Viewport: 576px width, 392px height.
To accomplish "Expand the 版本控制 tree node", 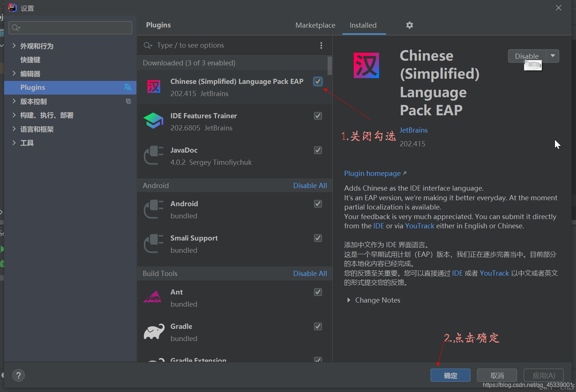I will click(x=14, y=101).
